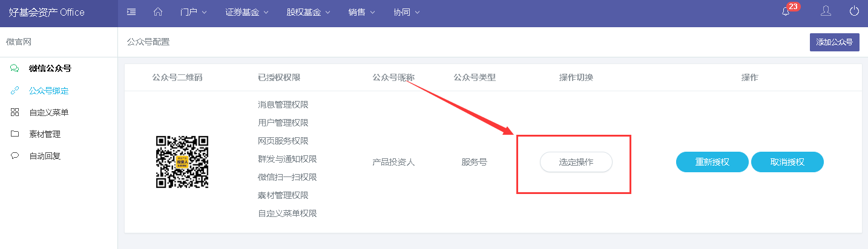
Task: Open notifications bell with 23 badge
Action: click(x=786, y=12)
